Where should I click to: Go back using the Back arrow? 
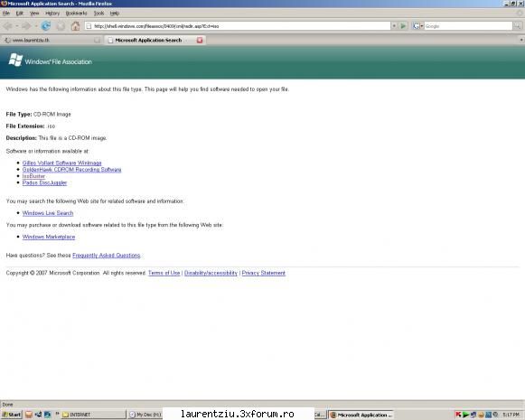coord(8,26)
